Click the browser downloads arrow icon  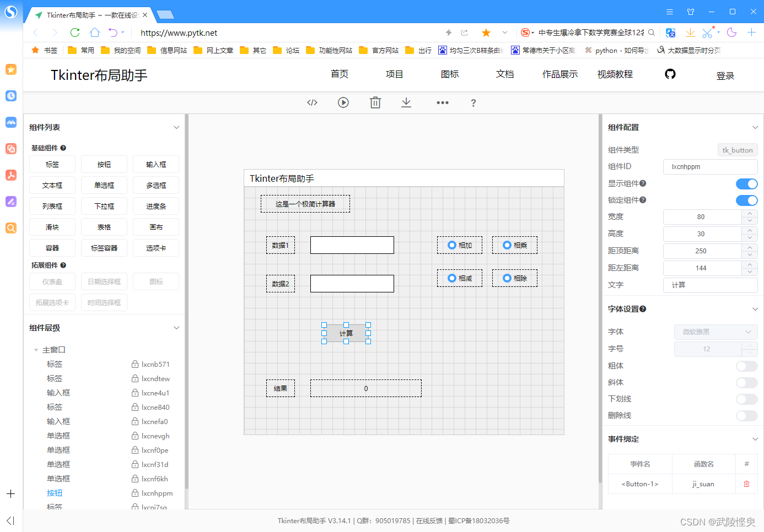pos(690,32)
